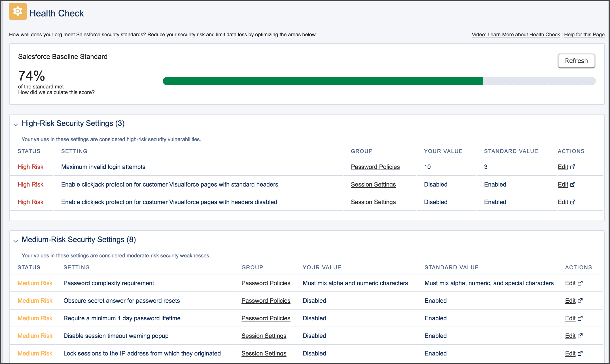Click external link icon for minimum 1 day password lifetime

[x=580, y=318]
